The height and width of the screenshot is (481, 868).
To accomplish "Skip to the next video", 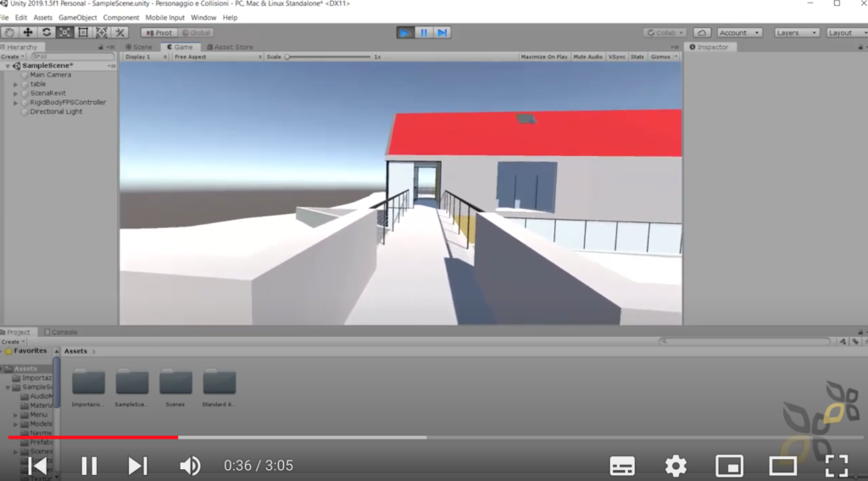I will [137, 466].
